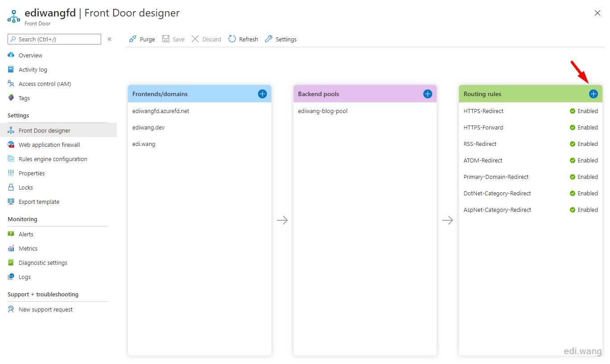Screen dimensions: 610x364
Task: Click the Tags icon in sidebar
Action: point(11,98)
